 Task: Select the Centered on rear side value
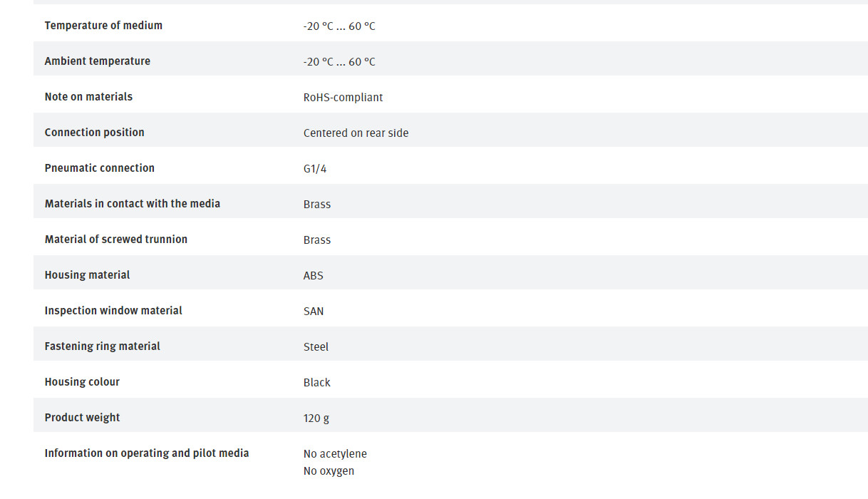coord(356,133)
